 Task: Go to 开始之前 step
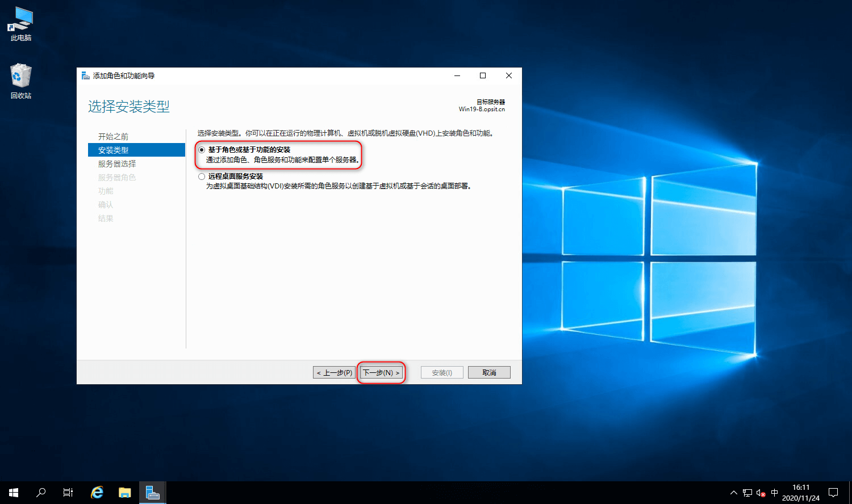[x=114, y=137]
